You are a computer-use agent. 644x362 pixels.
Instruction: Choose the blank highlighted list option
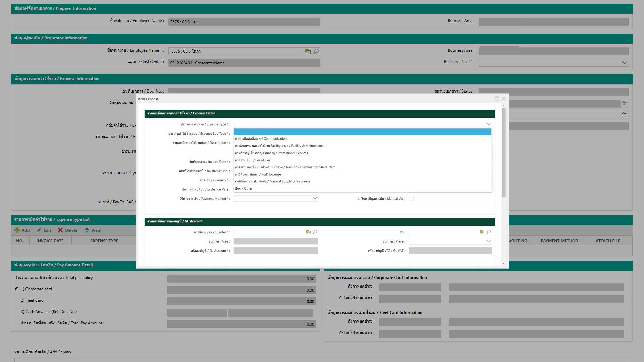click(362, 132)
